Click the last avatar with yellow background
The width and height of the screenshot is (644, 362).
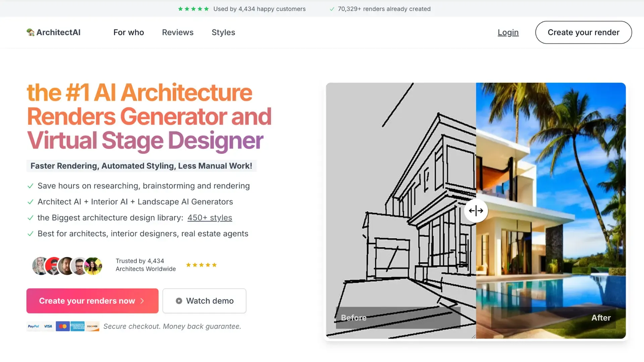[x=93, y=266]
